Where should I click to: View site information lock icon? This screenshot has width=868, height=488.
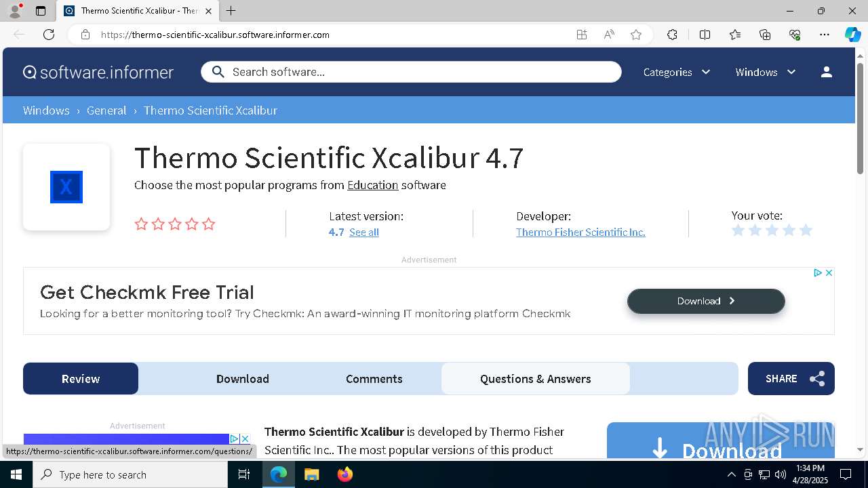click(85, 35)
